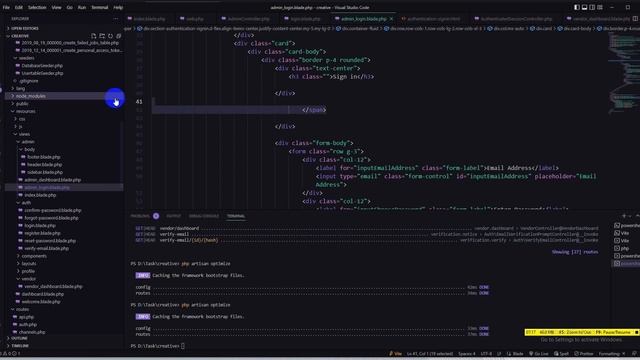Viewport: 640px width, 360px height.
Task: Open the View menu
Action: coord(56,7)
